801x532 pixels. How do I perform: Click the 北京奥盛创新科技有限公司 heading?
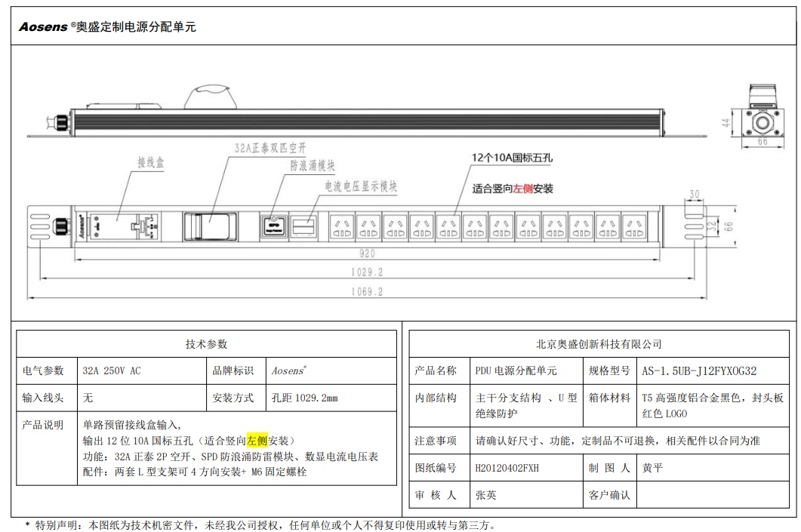pyautogui.click(x=599, y=344)
